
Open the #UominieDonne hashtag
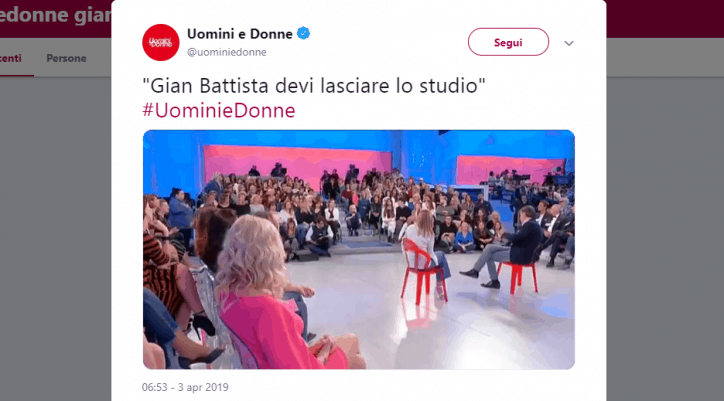[218, 111]
